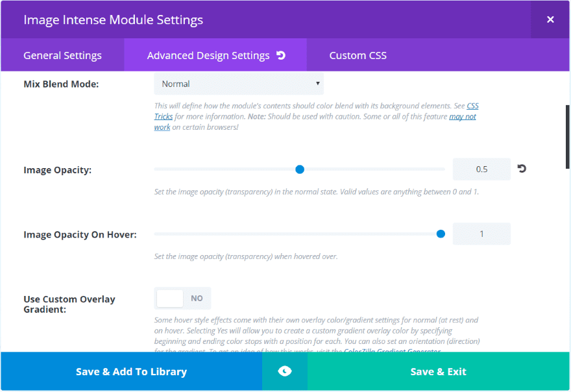Image resolution: width=571 pixels, height=392 pixels.
Task: Click Save & Add To Library button
Action: [131, 372]
